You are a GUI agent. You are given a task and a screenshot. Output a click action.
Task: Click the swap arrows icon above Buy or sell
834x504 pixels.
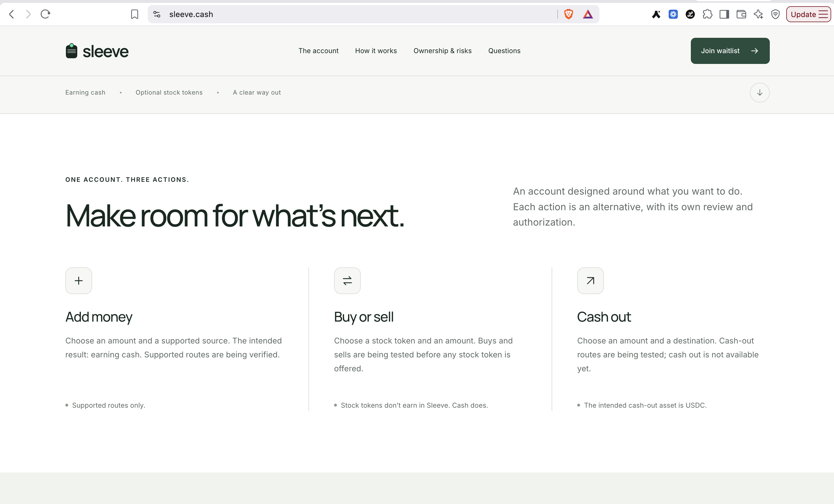pyautogui.click(x=347, y=281)
